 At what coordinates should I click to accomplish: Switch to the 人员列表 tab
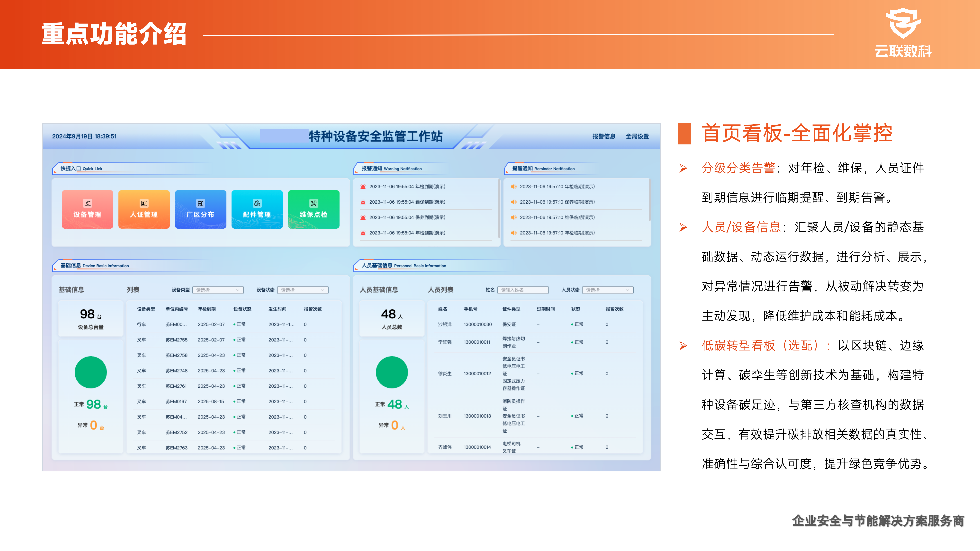pos(441,290)
